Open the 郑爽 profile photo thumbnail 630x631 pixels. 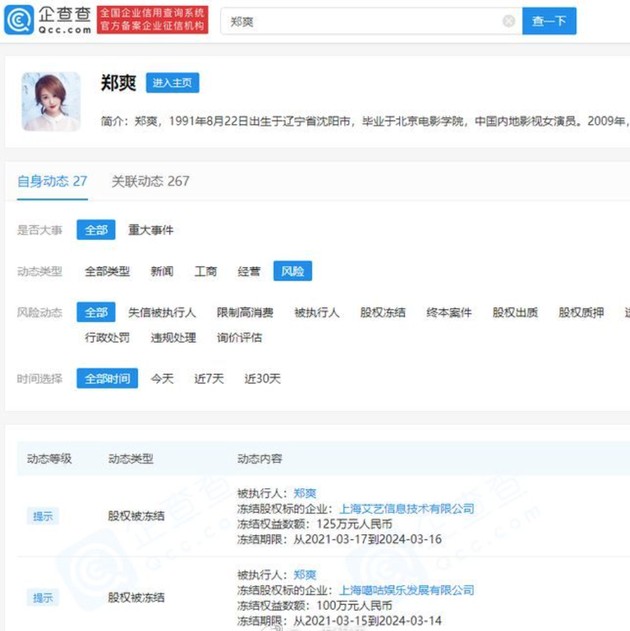tap(51, 101)
